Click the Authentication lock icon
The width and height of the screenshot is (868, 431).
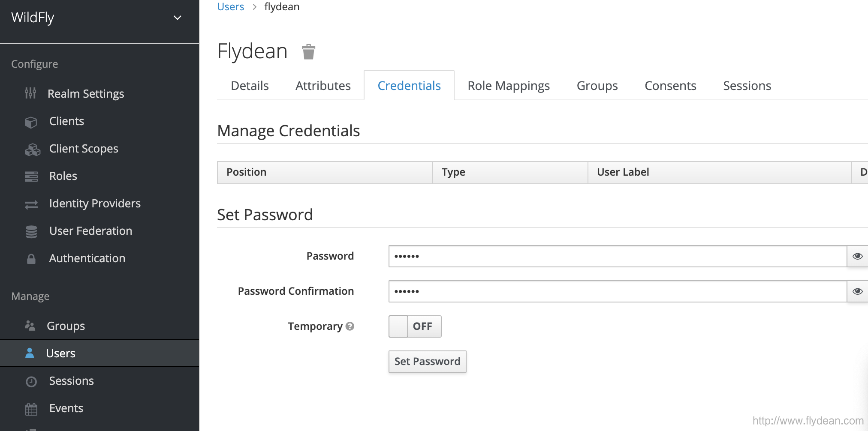[31, 259]
